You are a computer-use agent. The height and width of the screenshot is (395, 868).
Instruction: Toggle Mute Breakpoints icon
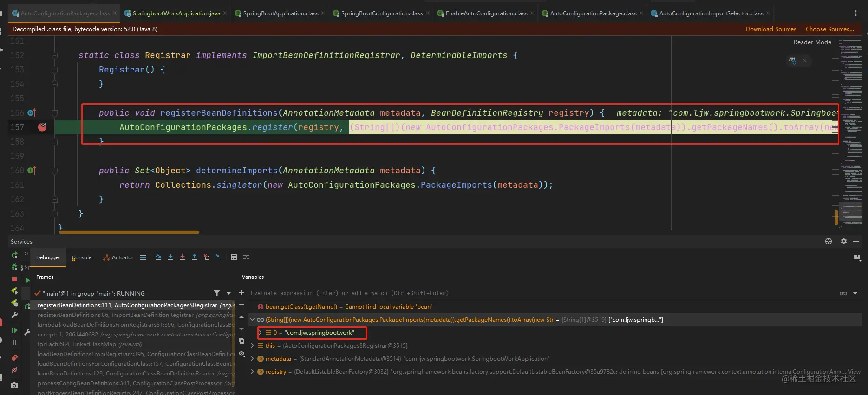click(14, 370)
